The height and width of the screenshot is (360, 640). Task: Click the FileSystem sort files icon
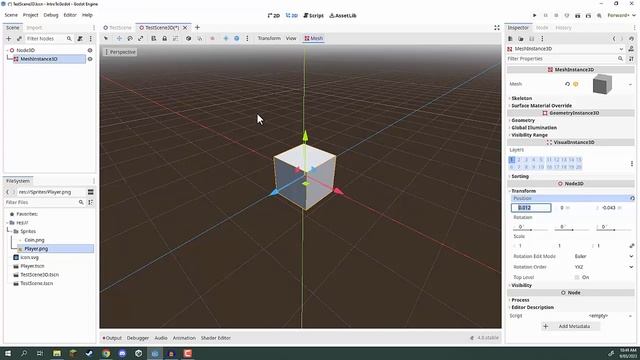click(x=91, y=202)
